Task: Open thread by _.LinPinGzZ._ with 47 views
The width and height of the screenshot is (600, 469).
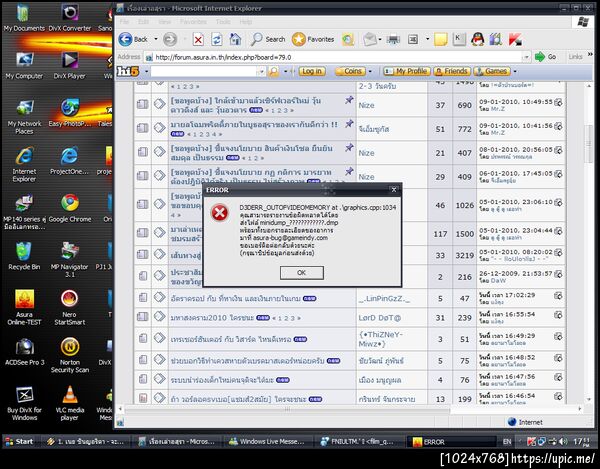Action: click(x=235, y=298)
